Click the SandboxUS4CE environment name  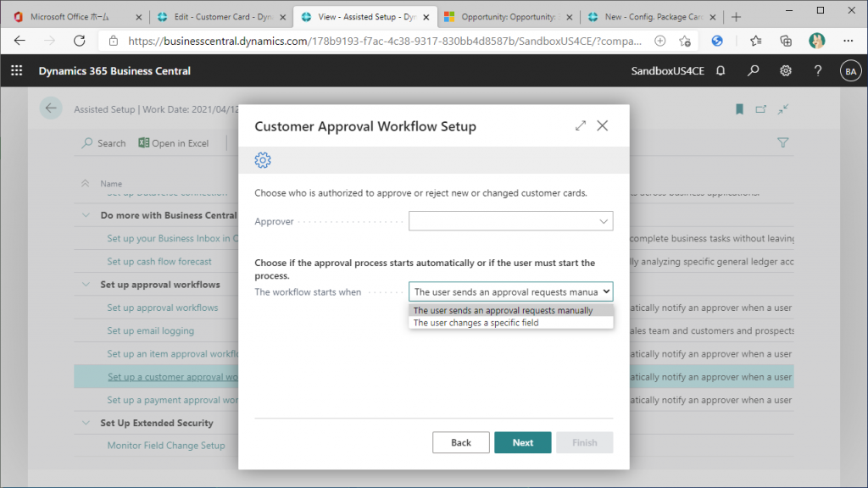click(668, 71)
